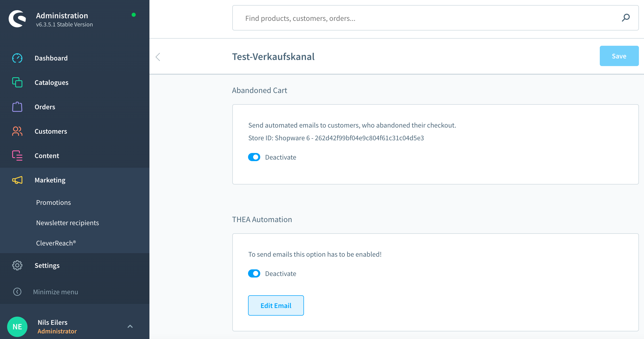Screen dimensions: 644x339
Task: Click the Orders shopping bag icon
Action: click(17, 107)
